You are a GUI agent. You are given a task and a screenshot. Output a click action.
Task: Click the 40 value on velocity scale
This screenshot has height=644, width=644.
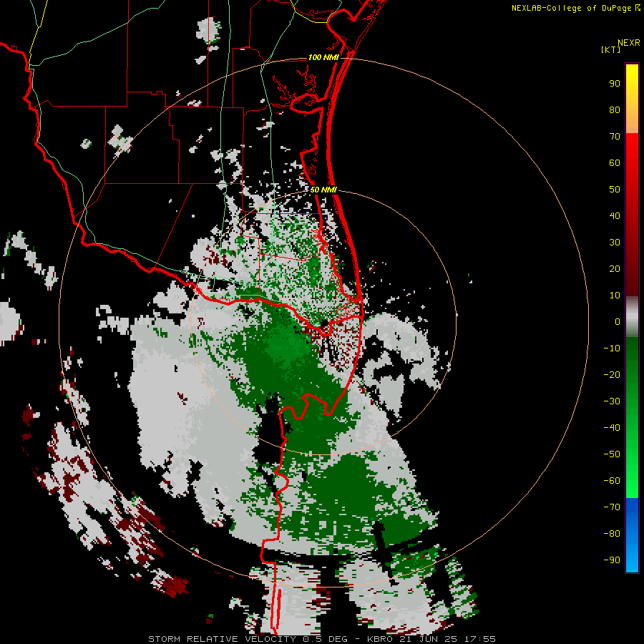(x=615, y=216)
